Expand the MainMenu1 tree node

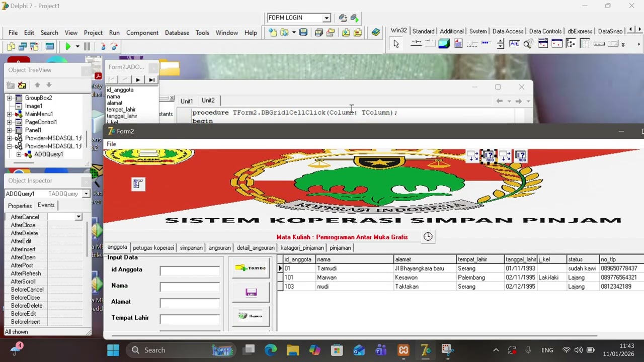9,114
